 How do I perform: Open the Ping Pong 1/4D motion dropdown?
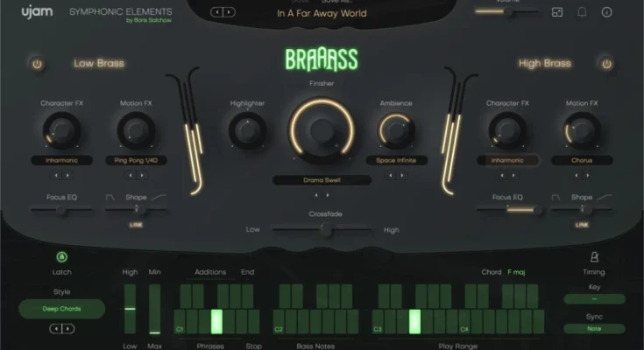pos(135,161)
